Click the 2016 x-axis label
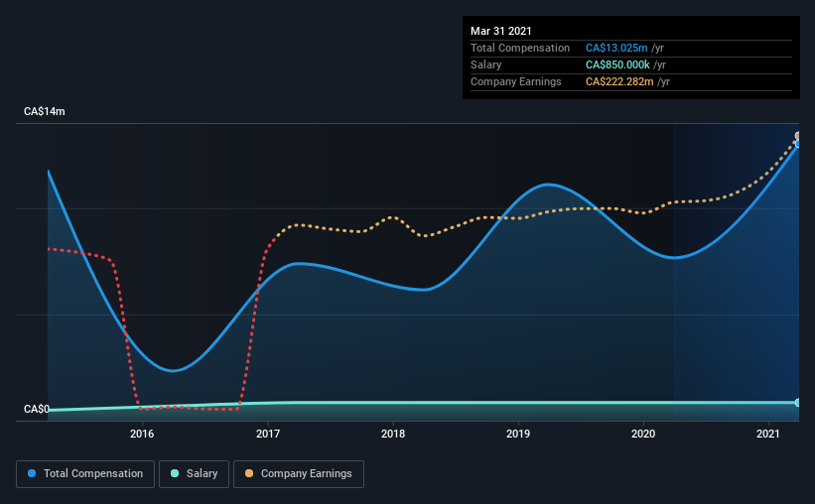Viewport: 815px width, 504px height. 142,434
